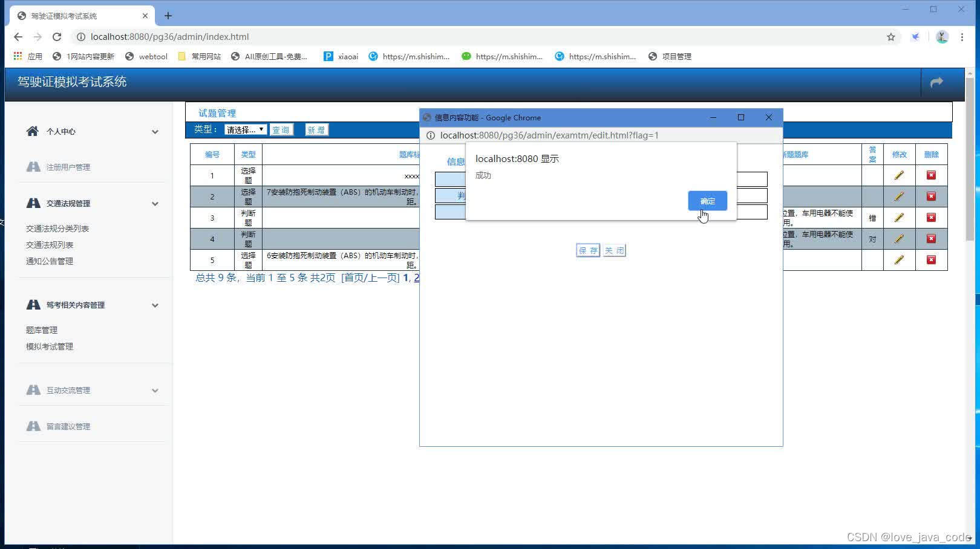Collapse the 交通法规管理 chevron

point(155,204)
